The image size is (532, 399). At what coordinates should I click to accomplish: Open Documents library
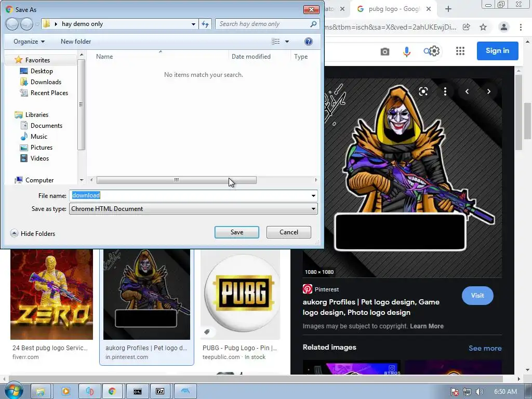[46, 126]
